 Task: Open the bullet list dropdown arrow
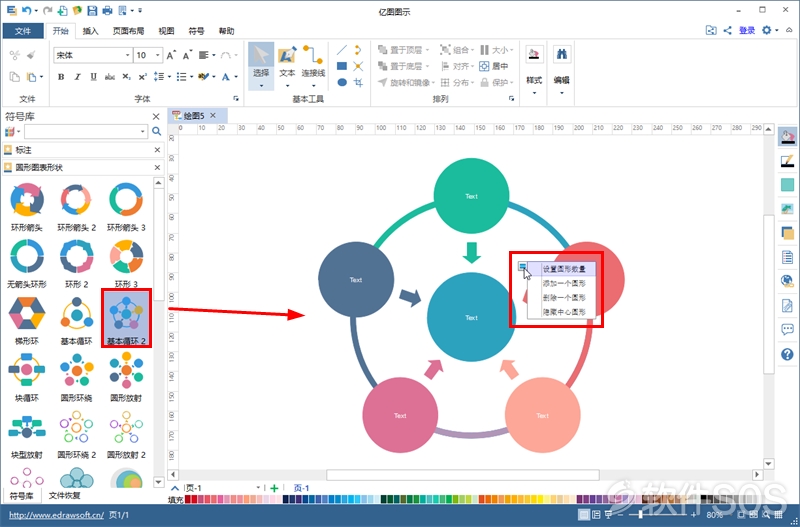[191, 77]
